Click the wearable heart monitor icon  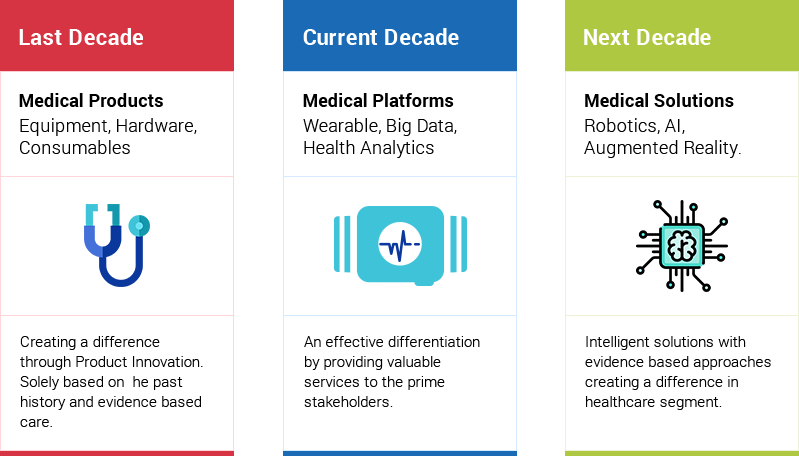pyautogui.click(x=401, y=245)
